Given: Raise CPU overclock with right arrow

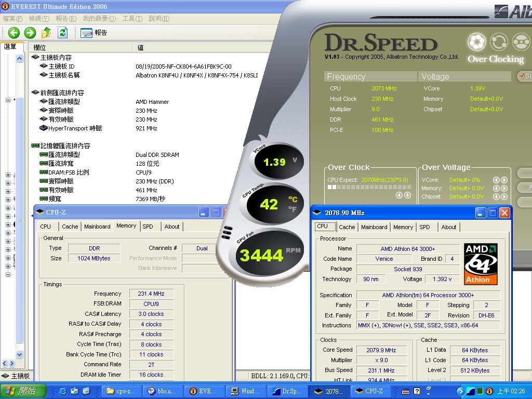Looking at the screenshot, I should coord(407,195).
